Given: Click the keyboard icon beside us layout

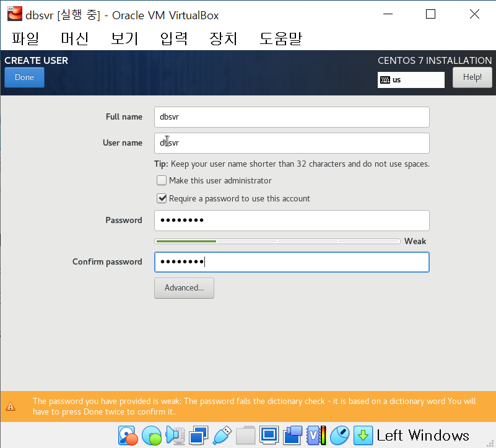Looking at the screenshot, I should pyautogui.click(x=385, y=80).
